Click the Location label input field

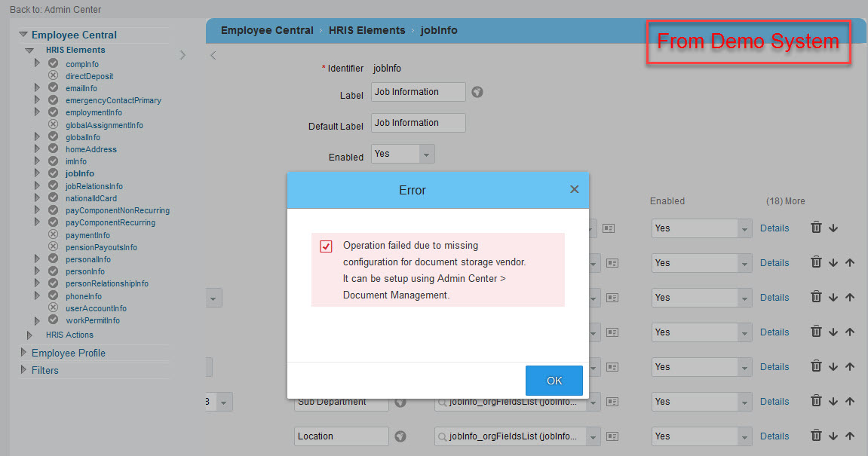coord(341,436)
